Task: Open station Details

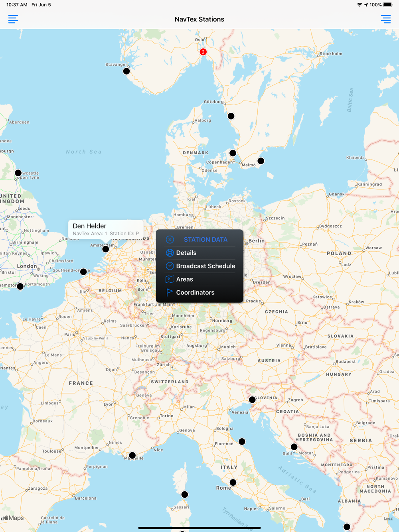Action: [x=199, y=253]
